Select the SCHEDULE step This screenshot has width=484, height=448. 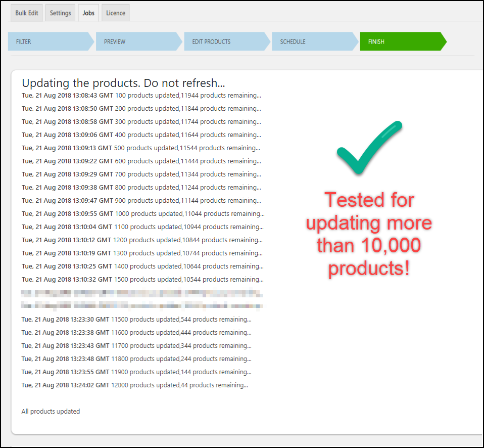pyautogui.click(x=315, y=41)
